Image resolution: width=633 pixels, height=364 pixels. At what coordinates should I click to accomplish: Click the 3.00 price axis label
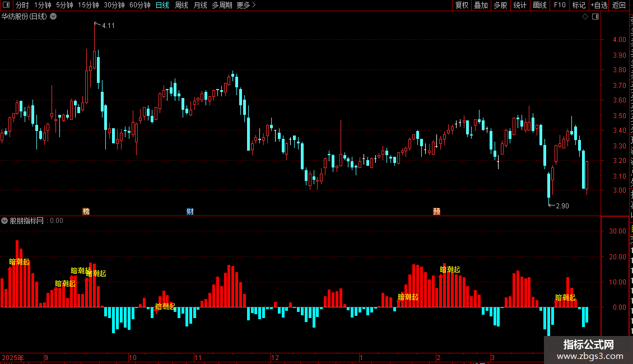coord(619,190)
